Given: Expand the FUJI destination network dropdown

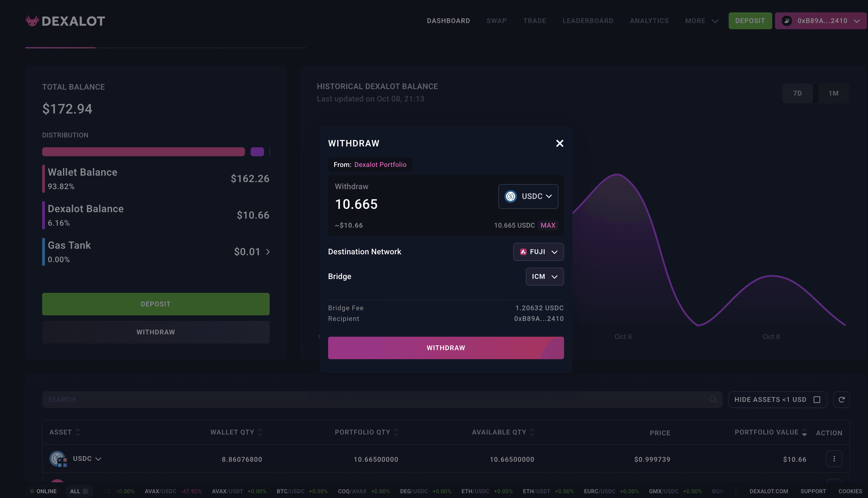Looking at the screenshot, I should tap(538, 252).
